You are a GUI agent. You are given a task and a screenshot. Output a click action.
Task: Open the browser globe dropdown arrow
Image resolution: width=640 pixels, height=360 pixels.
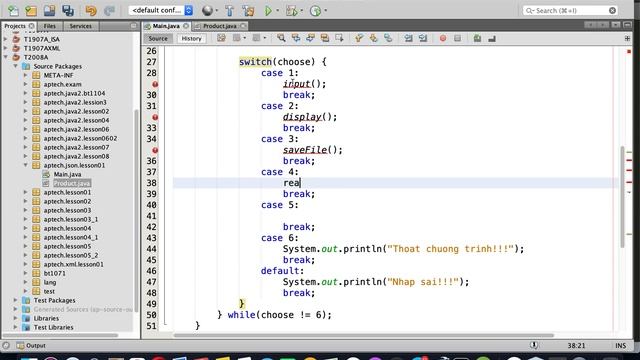click(x=217, y=11)
